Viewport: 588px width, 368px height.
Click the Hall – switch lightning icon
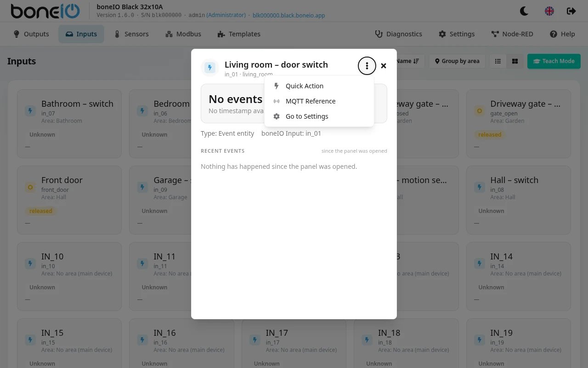pos(479,187)
